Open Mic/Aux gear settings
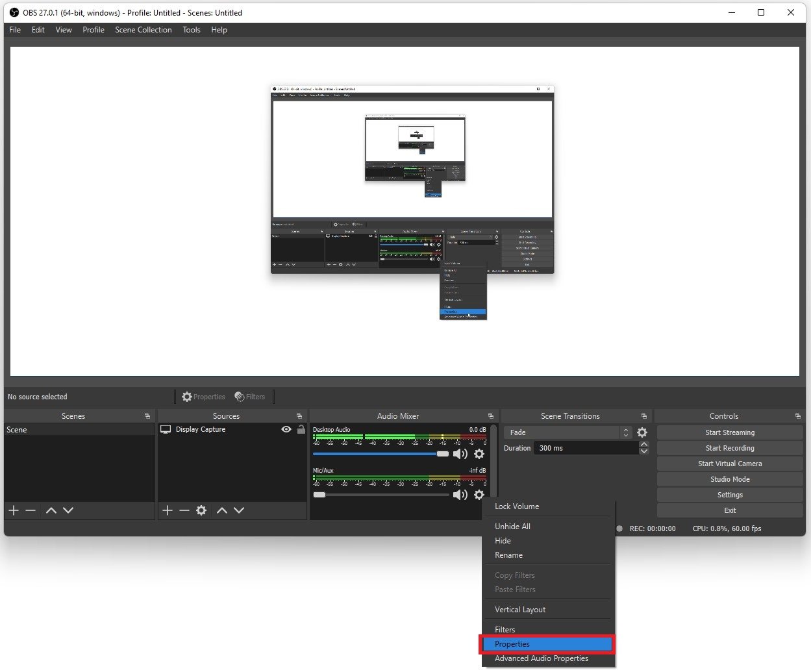The width and height of the screenshot is (811, 672). tap(479, 495)
